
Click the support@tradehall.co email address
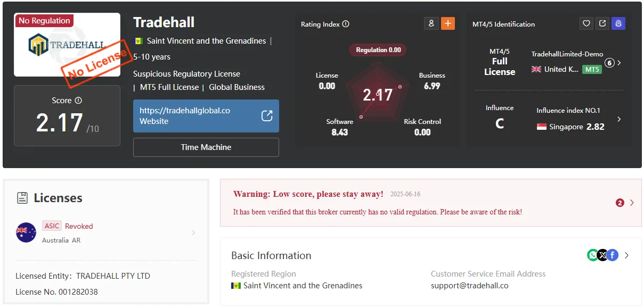470,286
